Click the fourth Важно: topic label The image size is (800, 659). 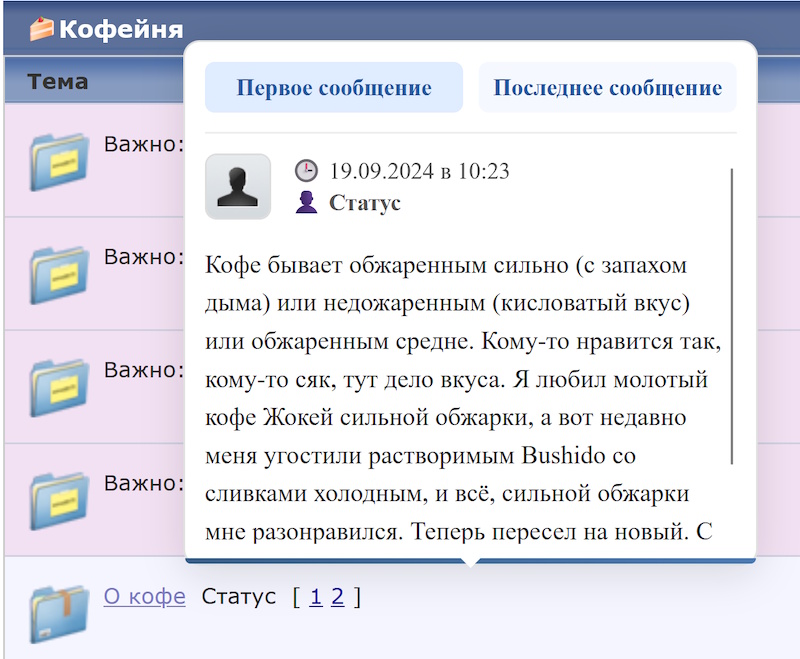[x=144, y=484]
